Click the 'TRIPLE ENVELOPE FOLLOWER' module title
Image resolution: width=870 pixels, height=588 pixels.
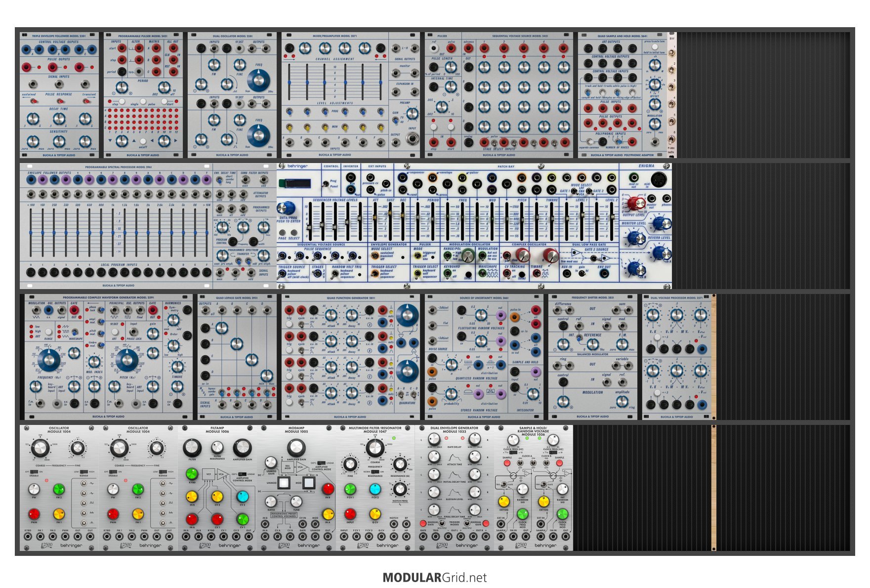pyautogui.click(x=59, y=36)
